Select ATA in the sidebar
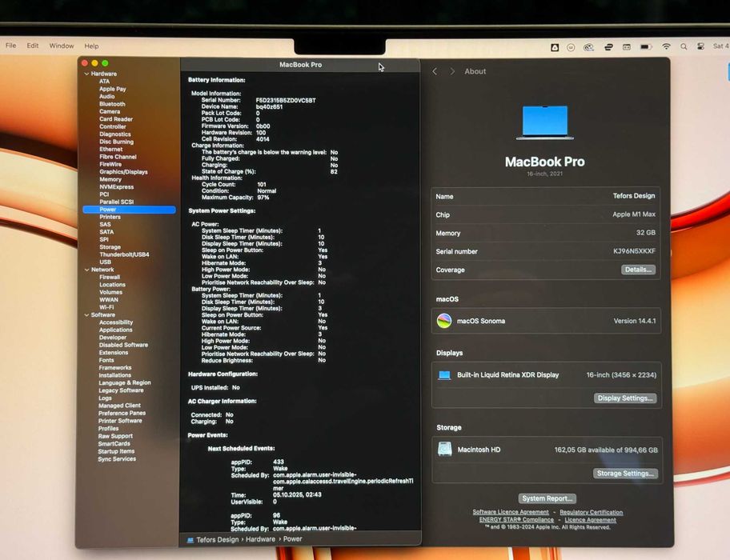730x560 pixels. (104, 82)
